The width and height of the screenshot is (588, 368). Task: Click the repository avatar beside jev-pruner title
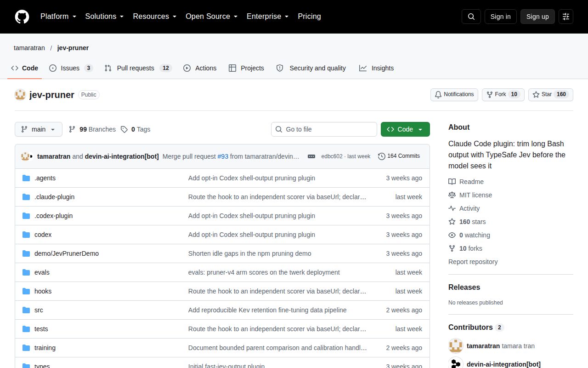pos(20,95)
